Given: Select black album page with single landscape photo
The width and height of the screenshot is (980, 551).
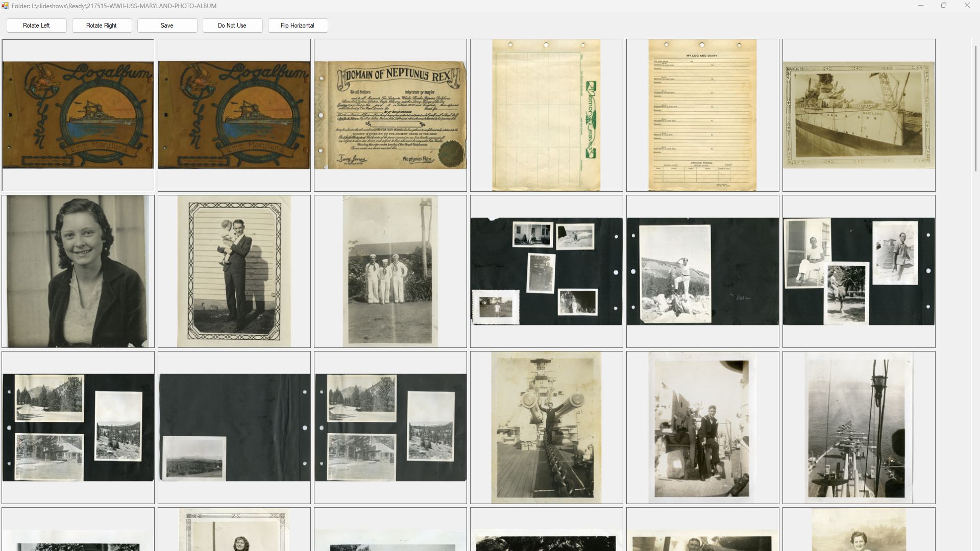Looking at the screenshot, I should click(x=234, y=428).
